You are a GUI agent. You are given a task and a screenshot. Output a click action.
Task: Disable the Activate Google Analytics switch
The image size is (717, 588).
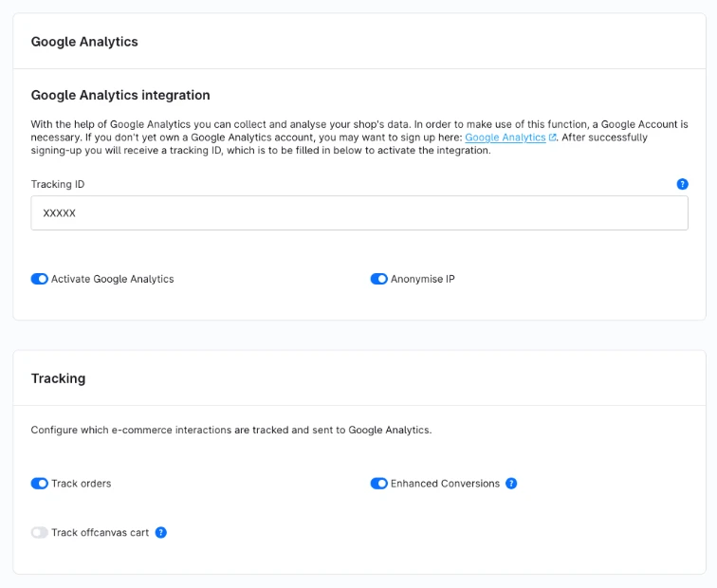click(x=39, y=279)
